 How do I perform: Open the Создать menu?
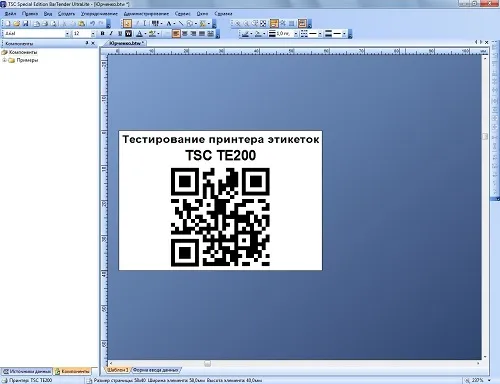pyautogui.click(x=66, y=14)
